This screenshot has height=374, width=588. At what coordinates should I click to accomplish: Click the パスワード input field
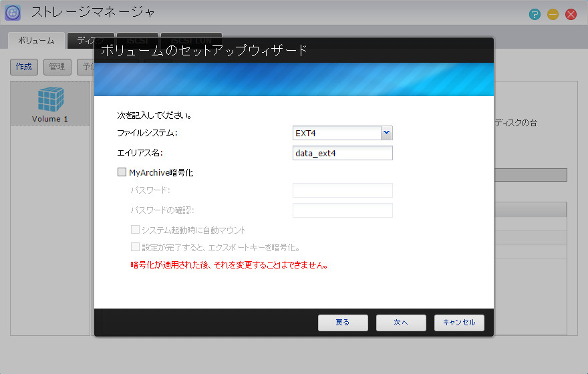click(x=342, y=190)
